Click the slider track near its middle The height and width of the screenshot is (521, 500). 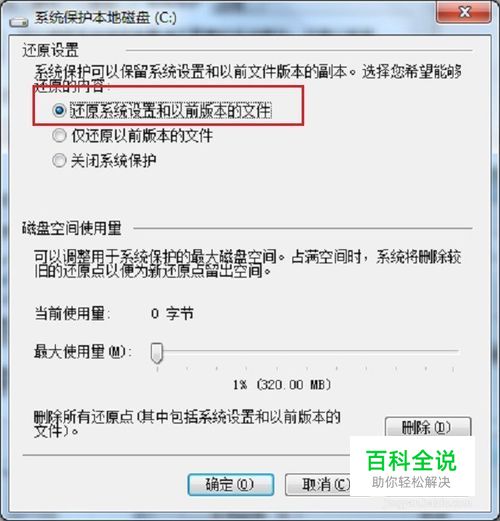click(308, 351)
